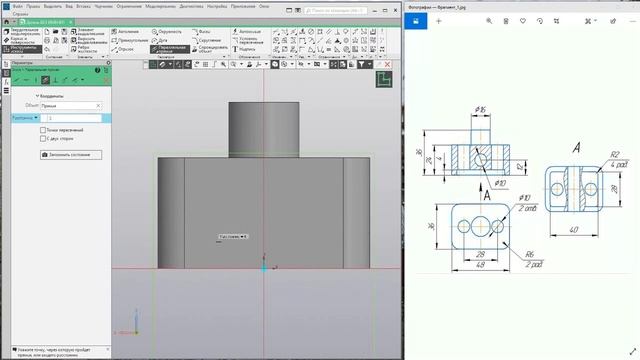Open the Расстояние dropdown arrow
640x360 pixels.
pos(36,118)
